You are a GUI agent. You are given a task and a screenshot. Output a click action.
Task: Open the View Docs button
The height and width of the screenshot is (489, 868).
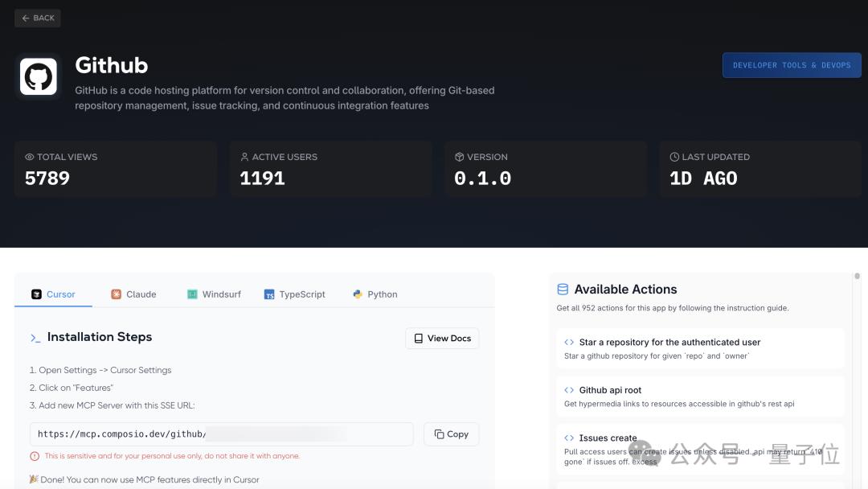442,339
